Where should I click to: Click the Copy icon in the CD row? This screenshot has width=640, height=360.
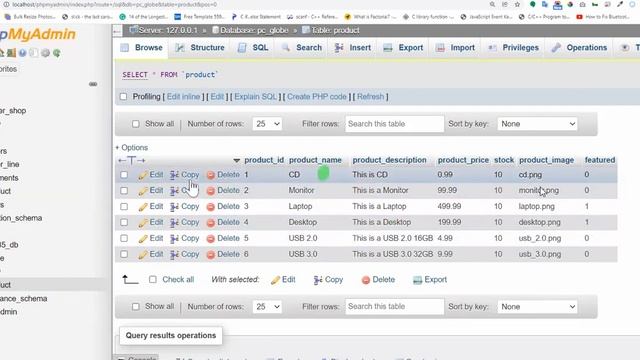174,175
